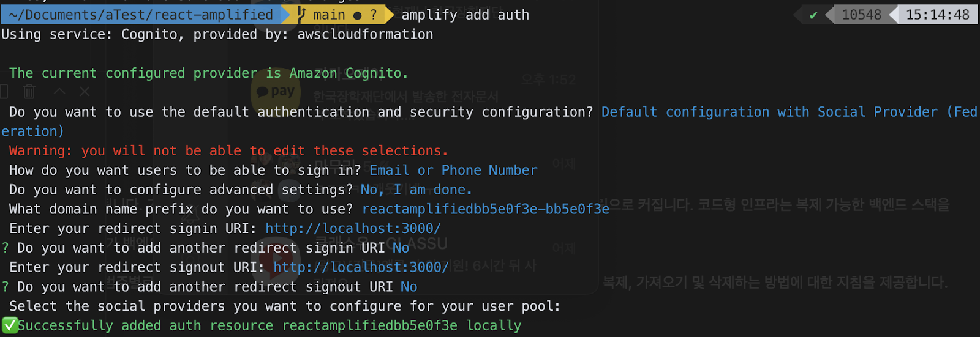Click 'Do you want to configure advanced settings?' question
The height and width of the screenshot is (337, 980).
pyautogui.click(x=181, y=190)
